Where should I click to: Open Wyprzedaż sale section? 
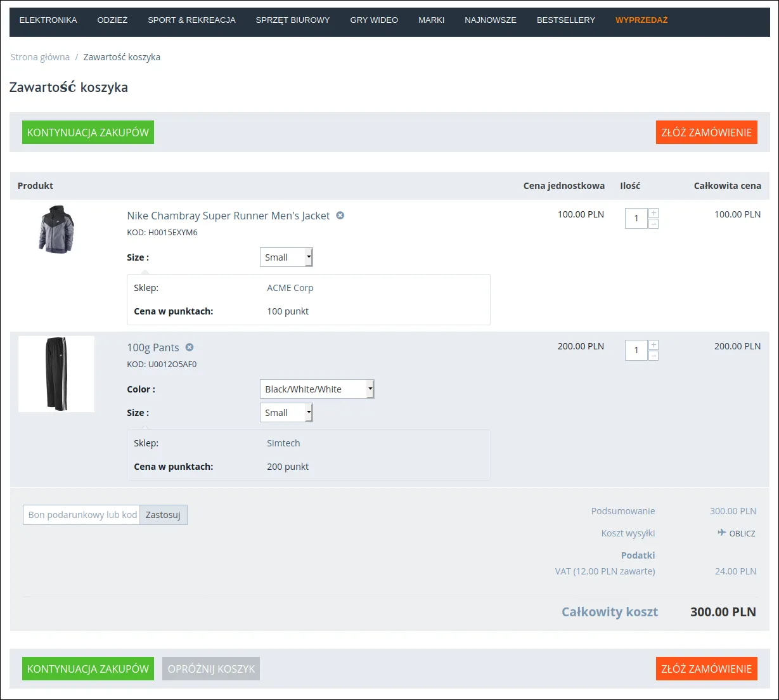pyautogui.click(x=641, y=20)
